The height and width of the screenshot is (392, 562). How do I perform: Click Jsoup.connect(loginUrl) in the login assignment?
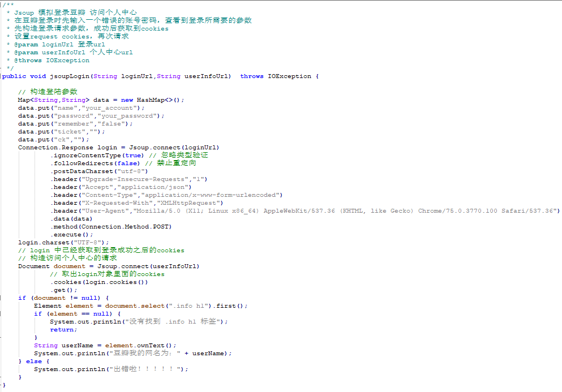174,147
